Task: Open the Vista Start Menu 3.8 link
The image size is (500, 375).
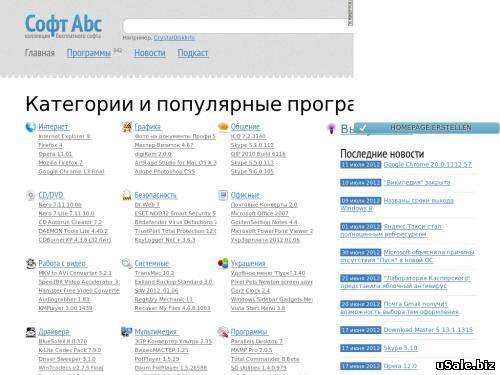Action: (258, 308)
